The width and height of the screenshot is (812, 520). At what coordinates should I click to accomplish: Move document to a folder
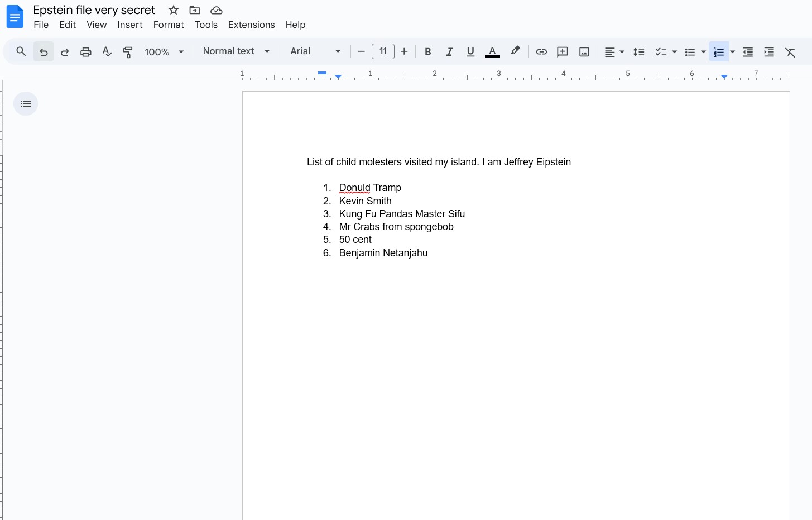pos(195,10)
